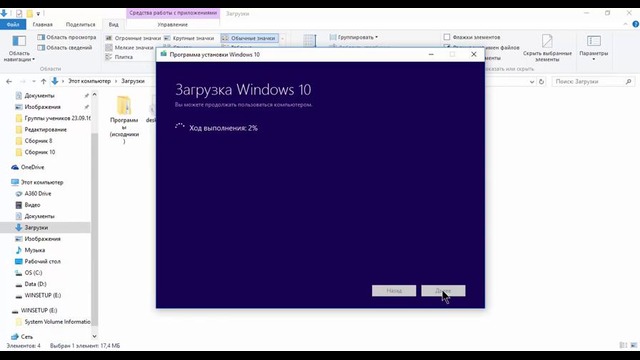Choose Мелкие значки layout
The width and height of the screenshot is (640, 360).
pos(129,48)
